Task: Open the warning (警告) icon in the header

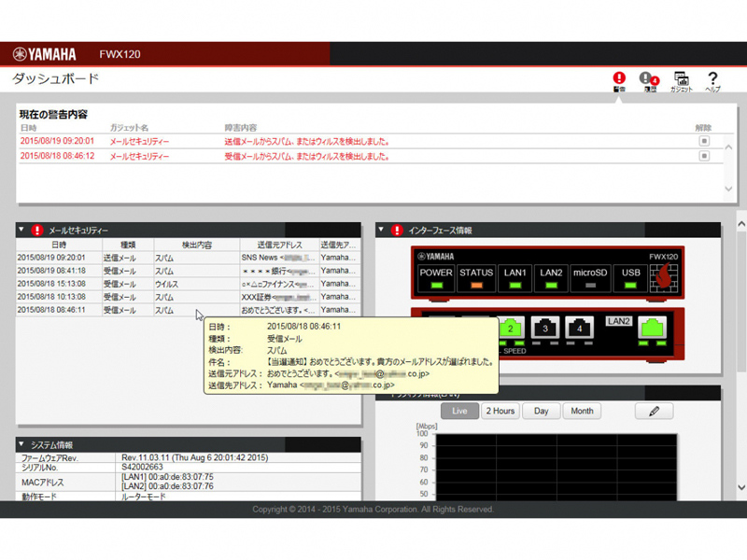Action: (619, 81)
